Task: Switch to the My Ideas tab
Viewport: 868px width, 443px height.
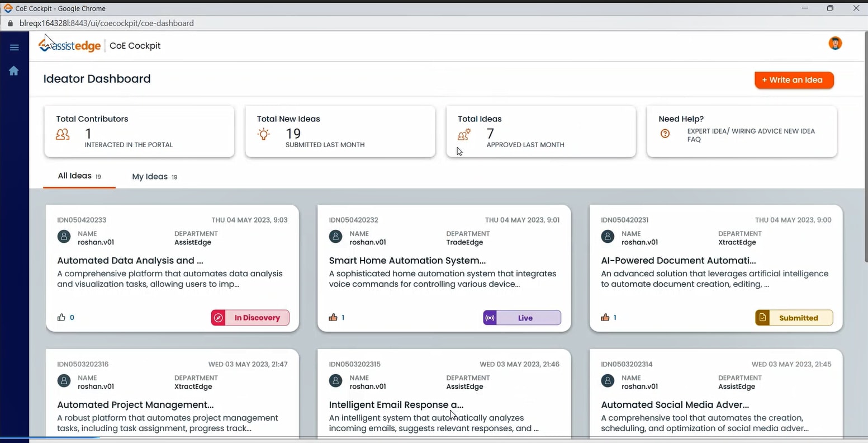Action: click(155, 177)
